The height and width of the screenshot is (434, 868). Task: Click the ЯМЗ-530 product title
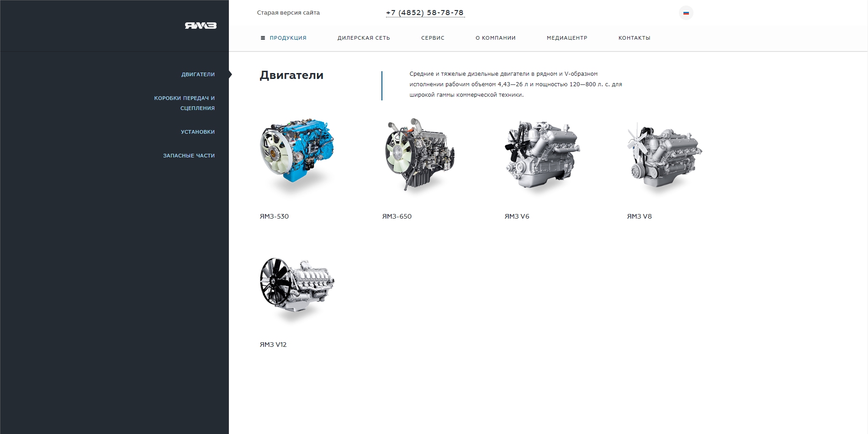[x=274, y=216]
